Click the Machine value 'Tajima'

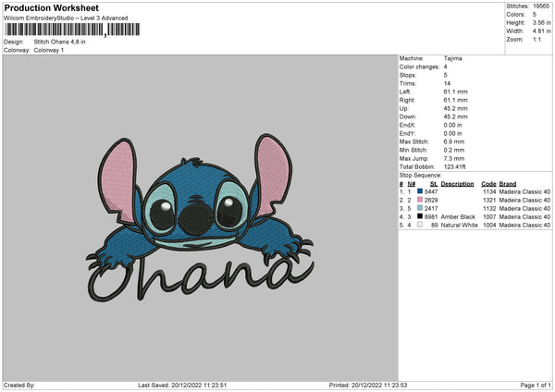[x=452, y=58]
